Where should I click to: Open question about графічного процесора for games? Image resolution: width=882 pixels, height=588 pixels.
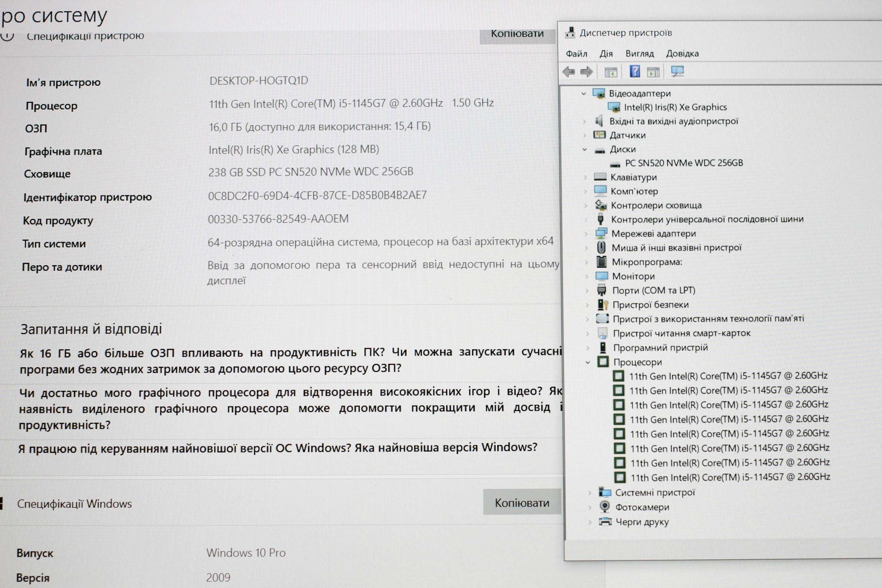tap(291, 408)
